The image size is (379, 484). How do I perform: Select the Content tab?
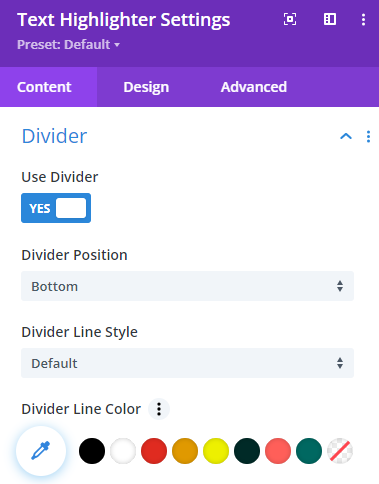(44, 87)
